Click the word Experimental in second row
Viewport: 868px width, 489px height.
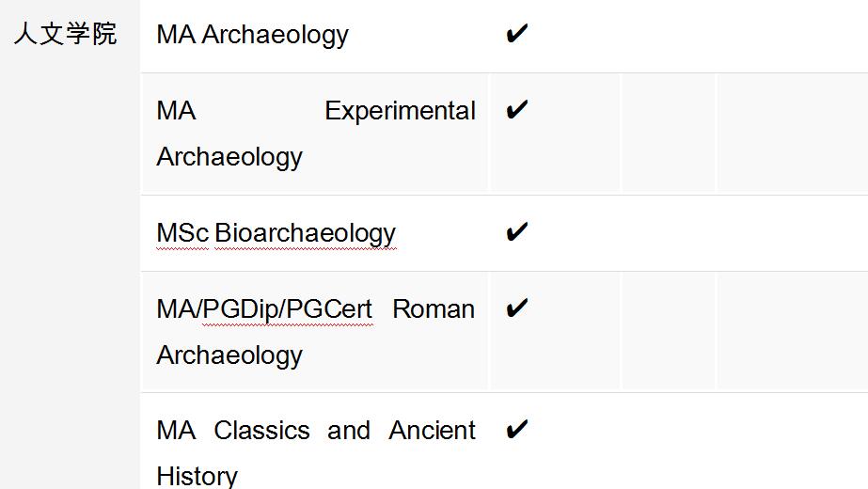(400, 111)
